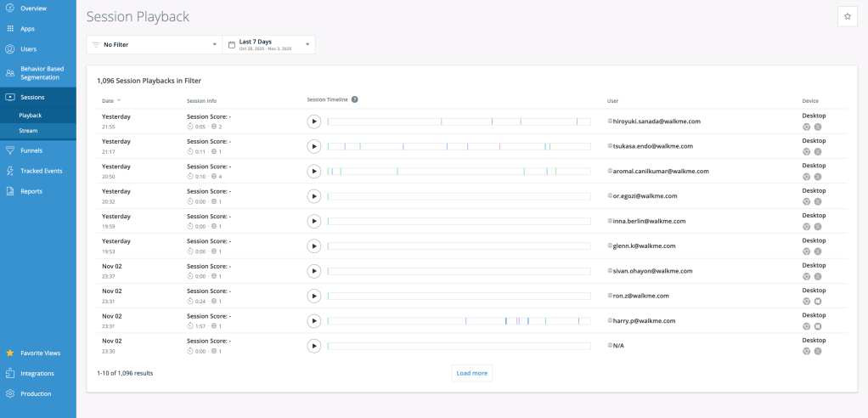Select the Stream submenu item
The width and height of the screenshot is (868, 418).
29,130
